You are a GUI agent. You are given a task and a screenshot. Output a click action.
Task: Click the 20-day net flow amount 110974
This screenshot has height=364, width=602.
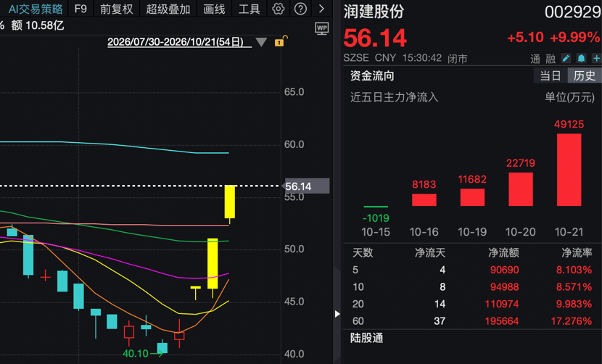click(502, 304)
